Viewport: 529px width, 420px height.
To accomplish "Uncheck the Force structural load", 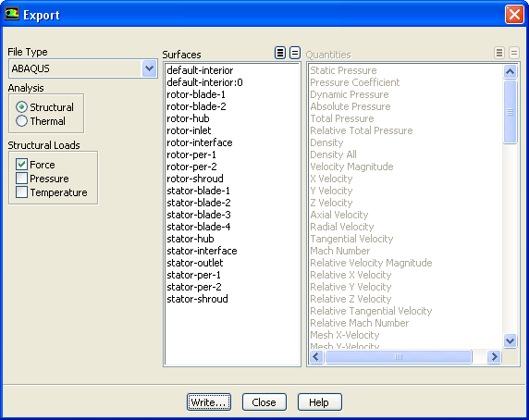I will (x=21, y=165).
